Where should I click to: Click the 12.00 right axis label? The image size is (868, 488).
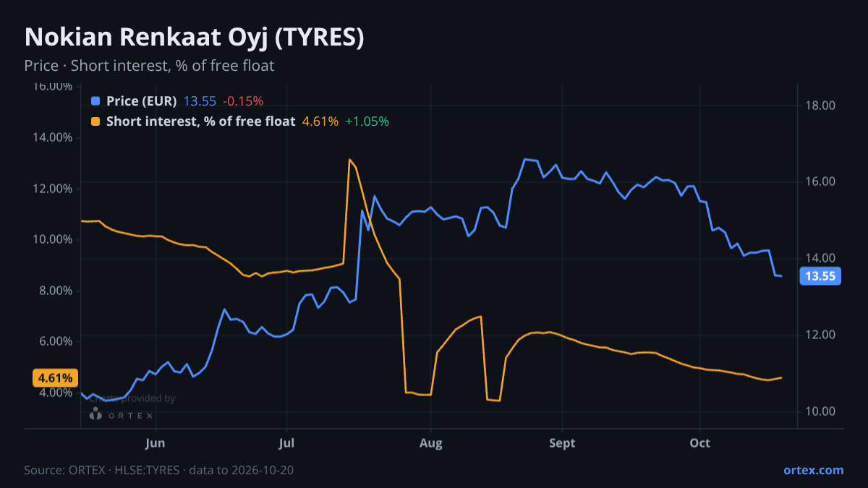820,335
